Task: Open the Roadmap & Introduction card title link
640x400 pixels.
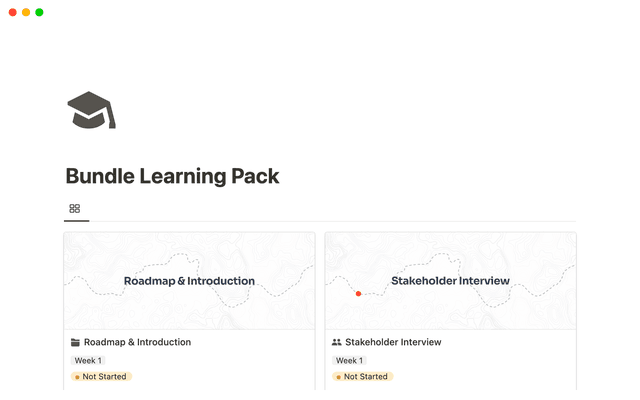Action: coord(137,342)
